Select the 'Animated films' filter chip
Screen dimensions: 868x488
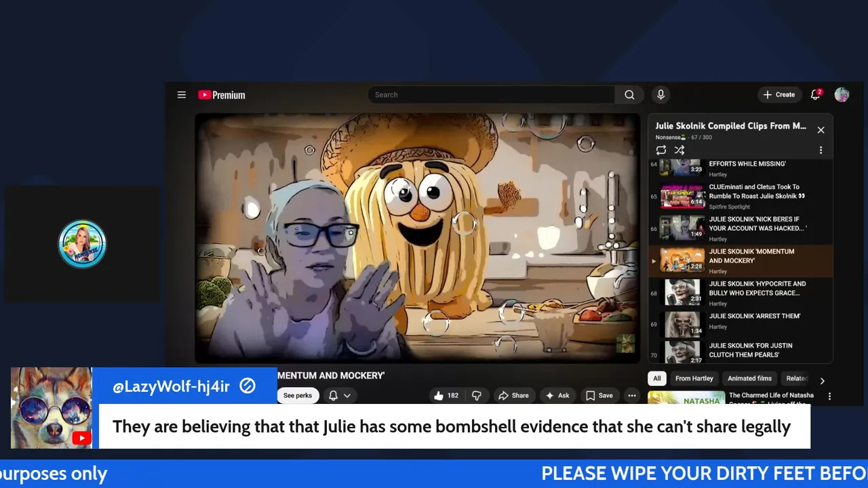[749, 378]
